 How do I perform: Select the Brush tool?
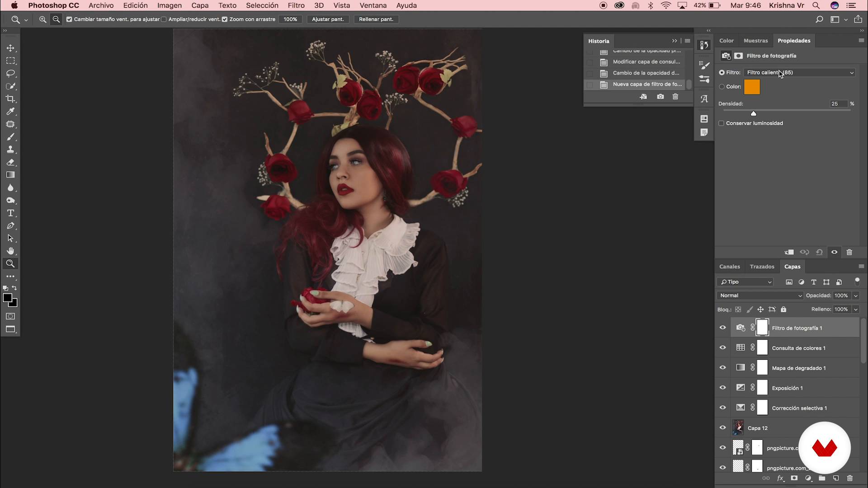coord(10,137)
